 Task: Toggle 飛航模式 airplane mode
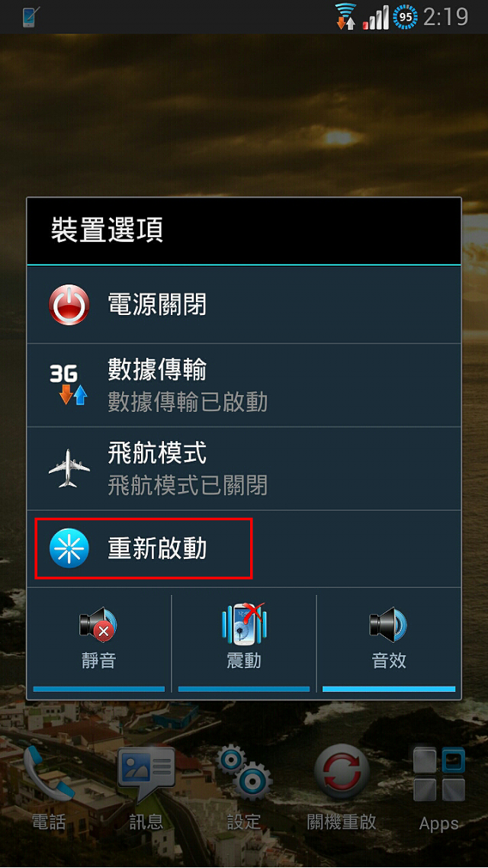(x=243, y=469)
